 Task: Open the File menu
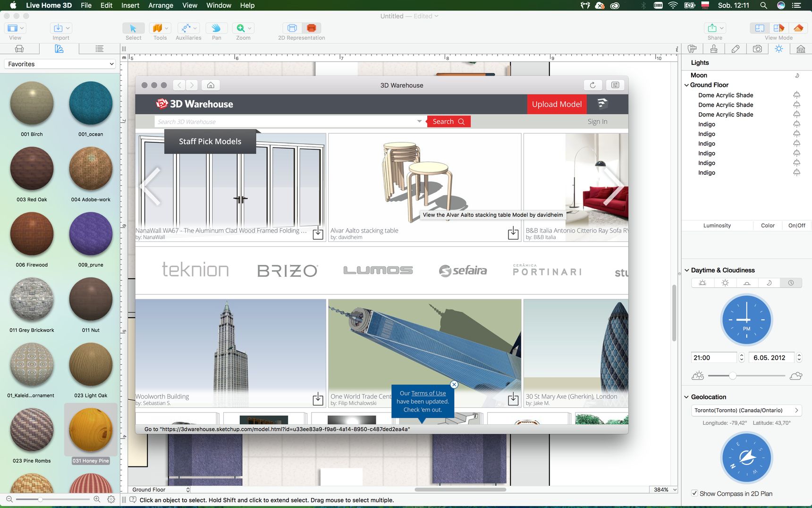tap(86, 5)
